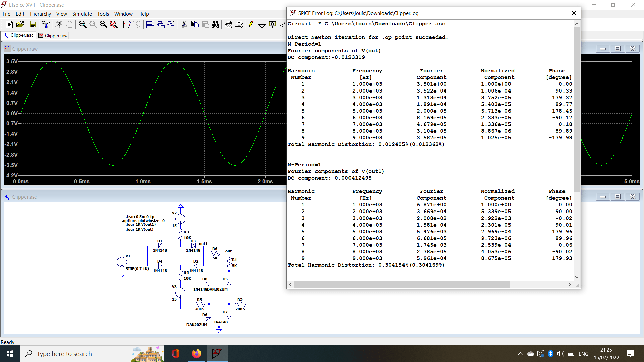Image resolution: width=644 pixels, height=362 pixels.
Task: Click the error log scroll left arrow
Action: tap(291, 284)
